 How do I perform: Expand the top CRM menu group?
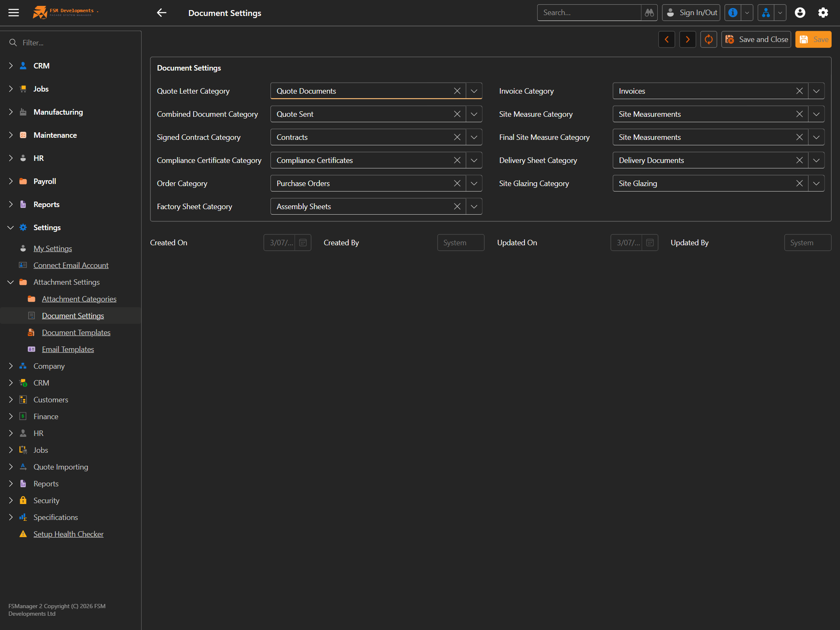pyautogui.click(x=10, y=66)
